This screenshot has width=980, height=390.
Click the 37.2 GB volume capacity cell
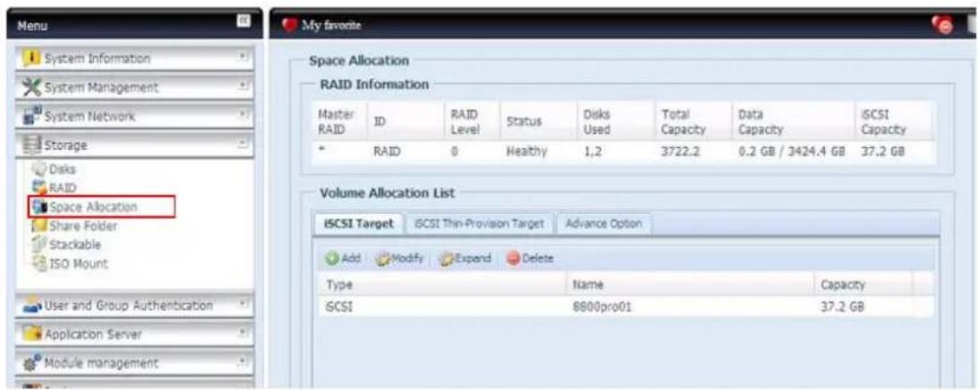[843, 307]
